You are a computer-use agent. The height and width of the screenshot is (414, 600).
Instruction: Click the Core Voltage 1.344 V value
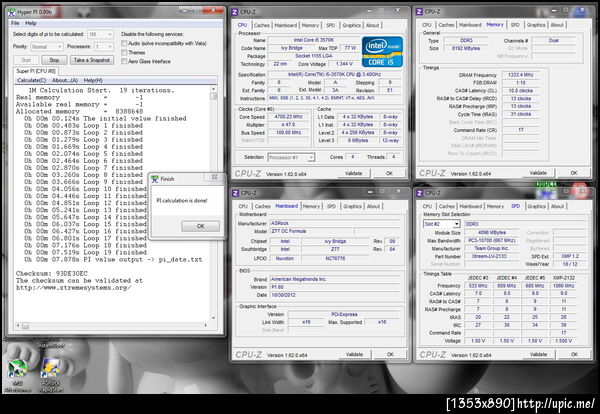(344, 64)
